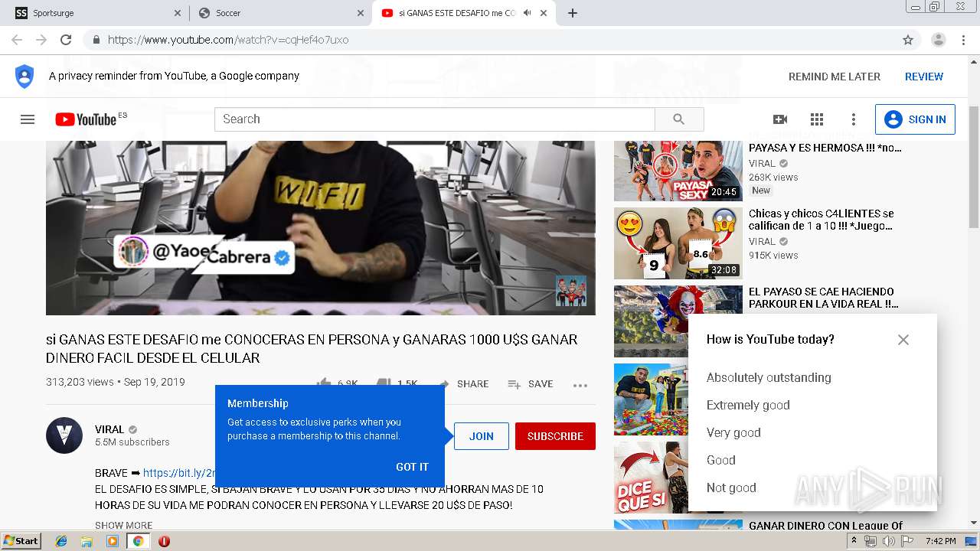Open the system tray volume icon
Screen dimensions: 980x551
(x=889, y=541)
